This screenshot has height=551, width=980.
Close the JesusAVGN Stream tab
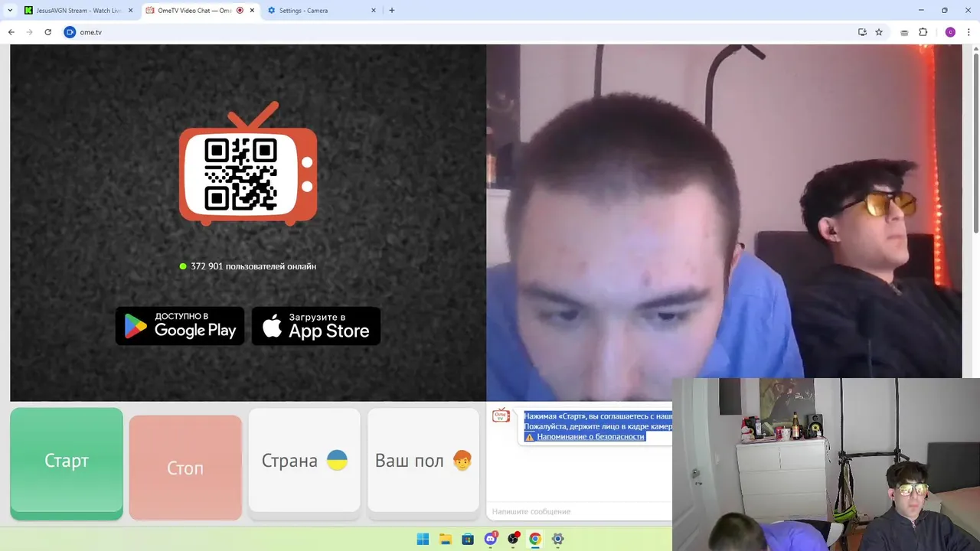coord(131,11)
